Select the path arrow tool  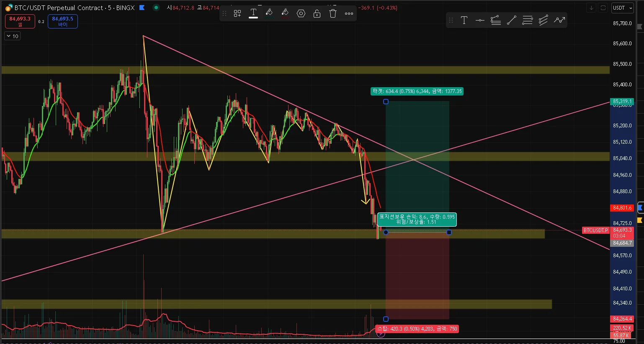(x=559, y=20)
